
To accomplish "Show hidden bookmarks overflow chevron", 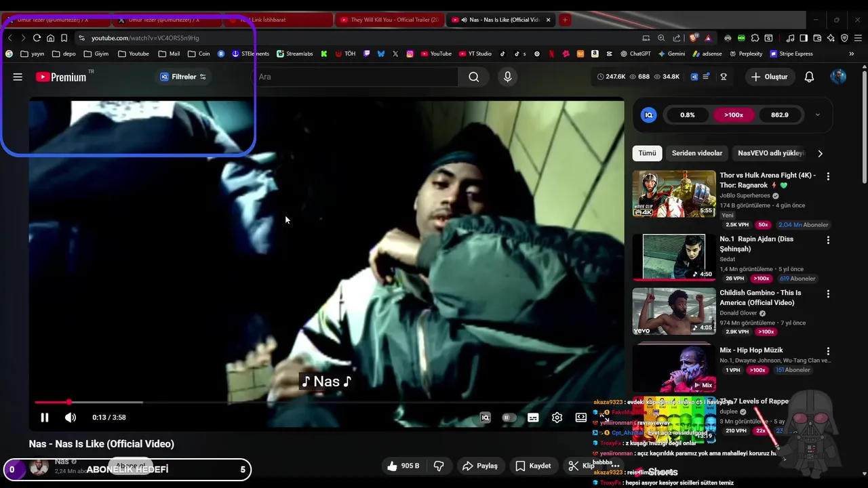I will 852,54.
